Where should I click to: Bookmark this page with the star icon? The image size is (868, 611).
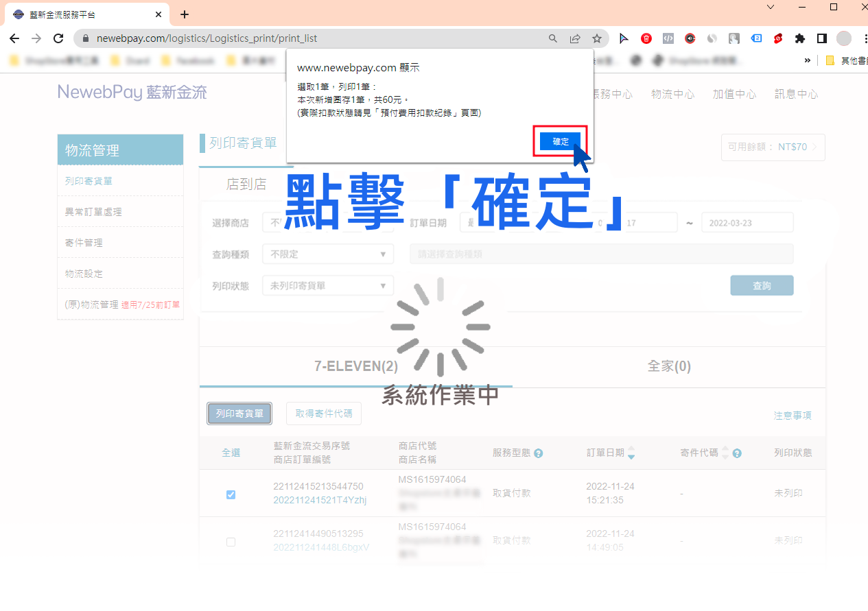pos(597,38)
